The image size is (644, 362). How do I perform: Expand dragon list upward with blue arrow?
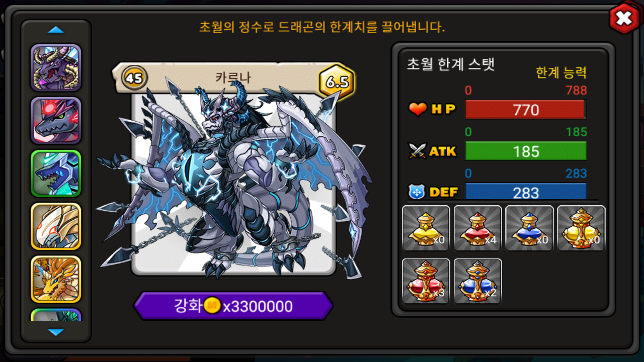[56, 30]
